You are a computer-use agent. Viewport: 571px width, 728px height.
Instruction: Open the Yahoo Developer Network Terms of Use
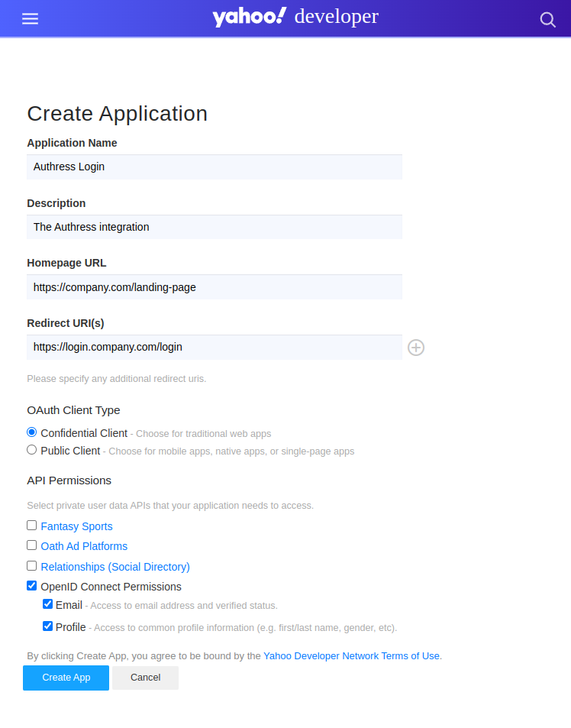[x=351, y=655]
